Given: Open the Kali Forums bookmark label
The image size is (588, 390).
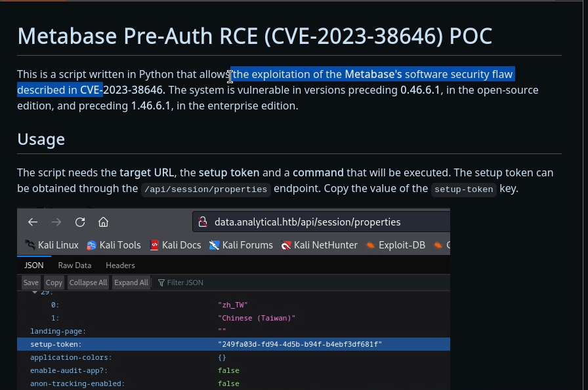Looking at the screenshot, I should tap(247, 245).
